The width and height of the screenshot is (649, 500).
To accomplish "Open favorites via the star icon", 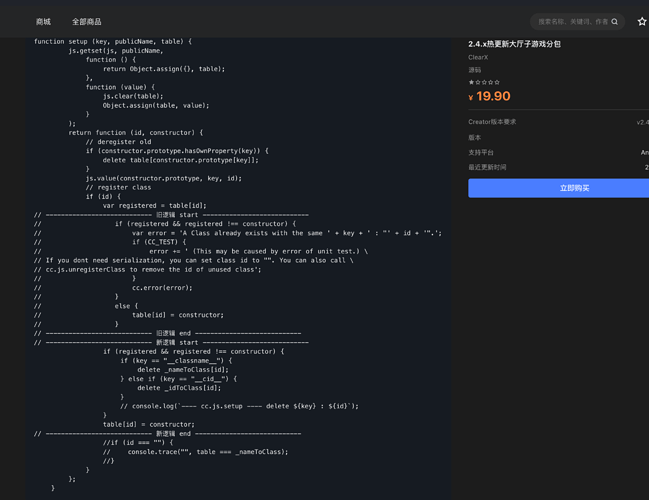I will click(642, 21).
